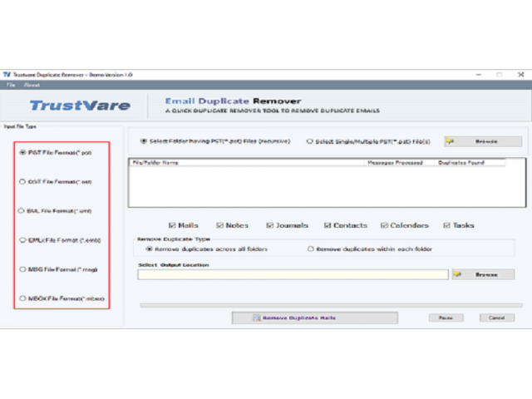Screen dimensions: 532x399
Task: Click the TrustVare logo
Action: (80, 106)
